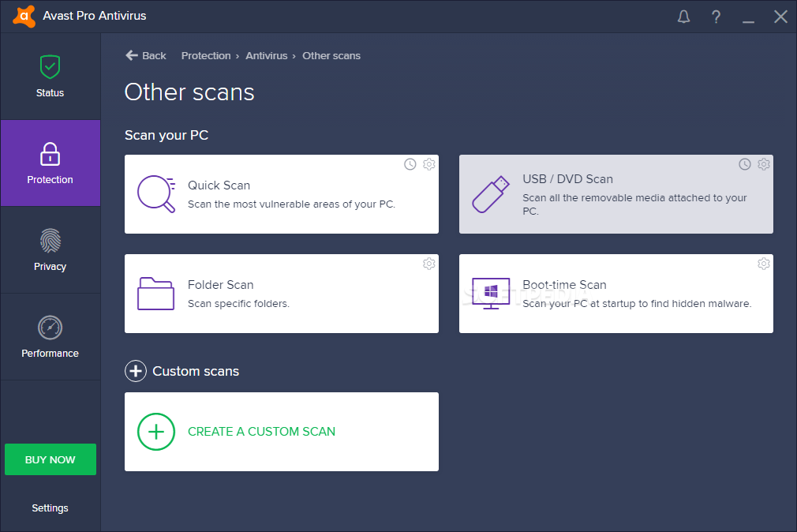Image resolution: width=797 pixels, height=532 pixels.
Task: Click Back link text
Action: point(154,55)
